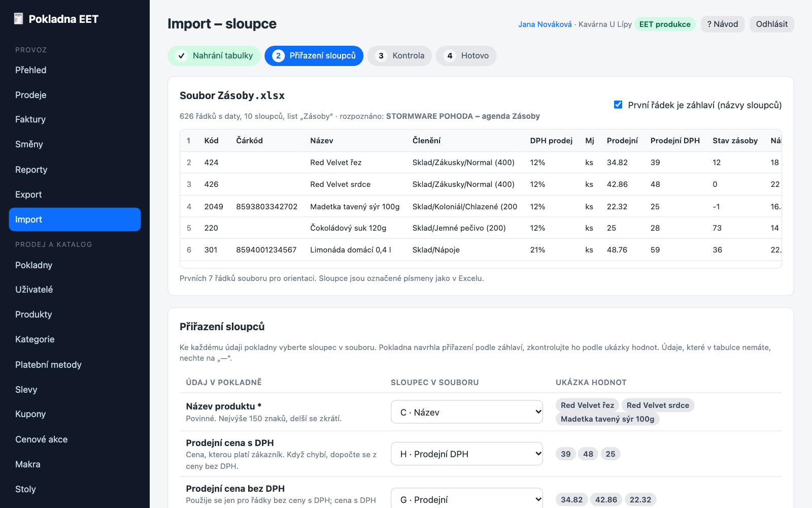Return to the Nahrání tabulky step
Image resolution: width=812 pixels, height=508 pixels.
214,56
